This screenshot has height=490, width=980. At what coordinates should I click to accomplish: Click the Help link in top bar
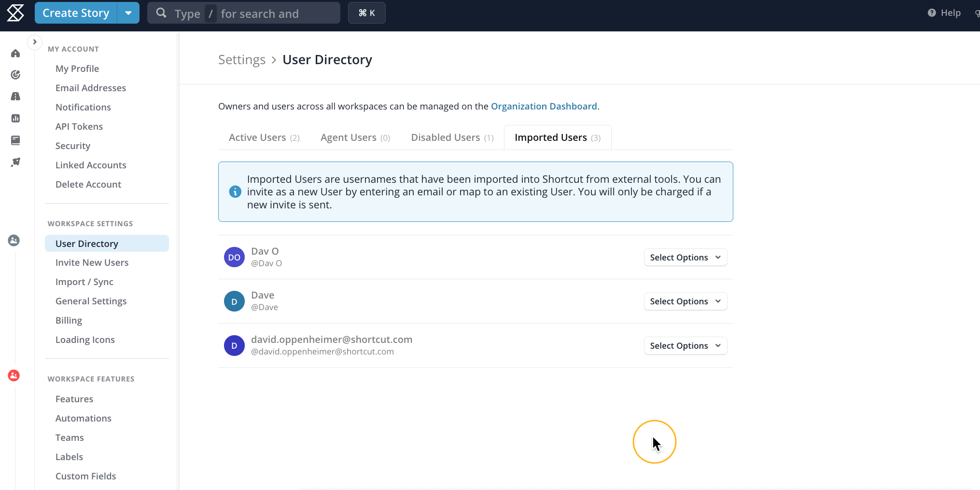tap(944, 13)
